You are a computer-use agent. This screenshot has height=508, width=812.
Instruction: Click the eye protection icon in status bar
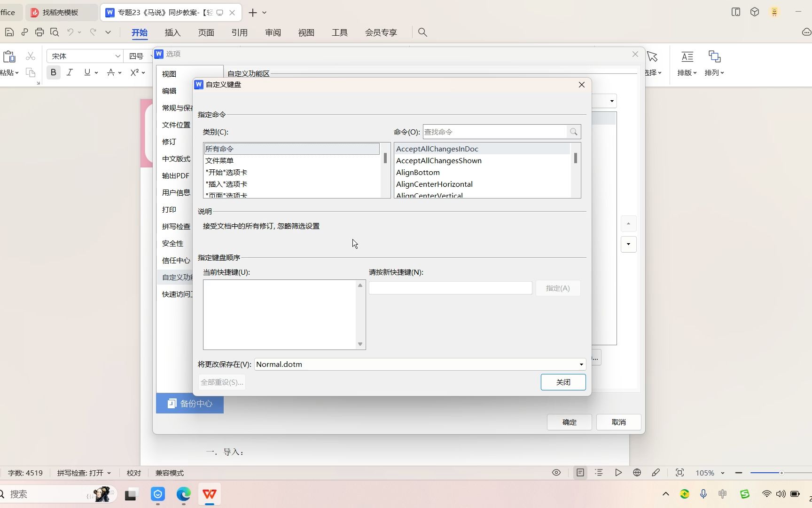(556, 473)
